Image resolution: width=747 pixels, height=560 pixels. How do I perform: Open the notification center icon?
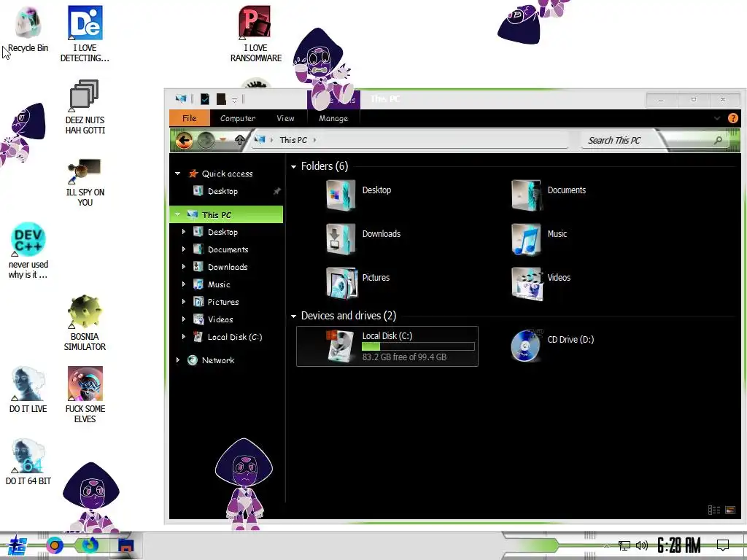coord(723,545)
